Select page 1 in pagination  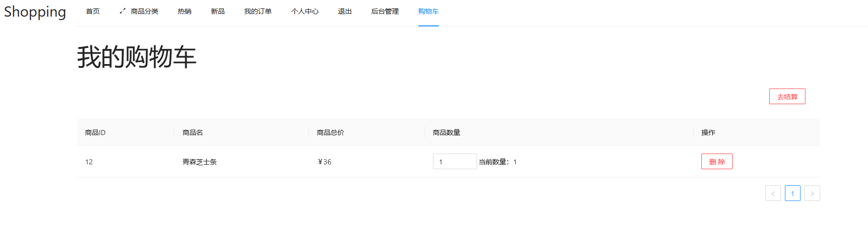[x=793, y=193]
